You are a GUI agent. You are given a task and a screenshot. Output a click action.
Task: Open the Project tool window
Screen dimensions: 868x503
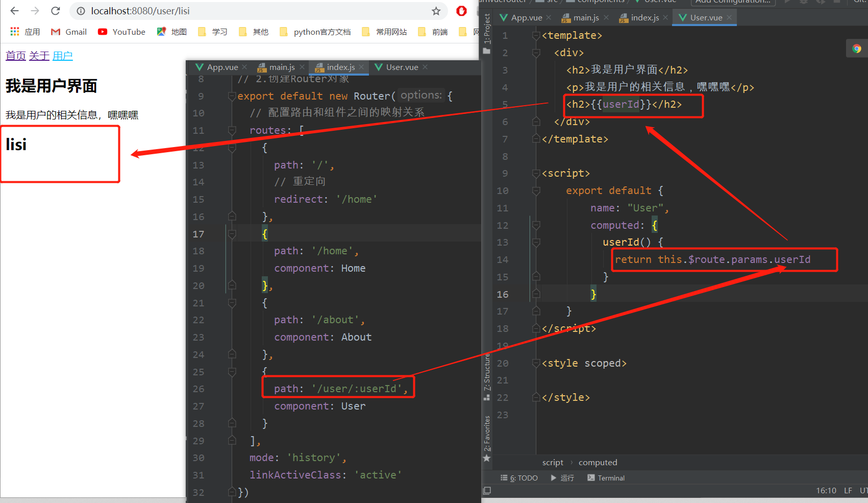pos(487,33)
